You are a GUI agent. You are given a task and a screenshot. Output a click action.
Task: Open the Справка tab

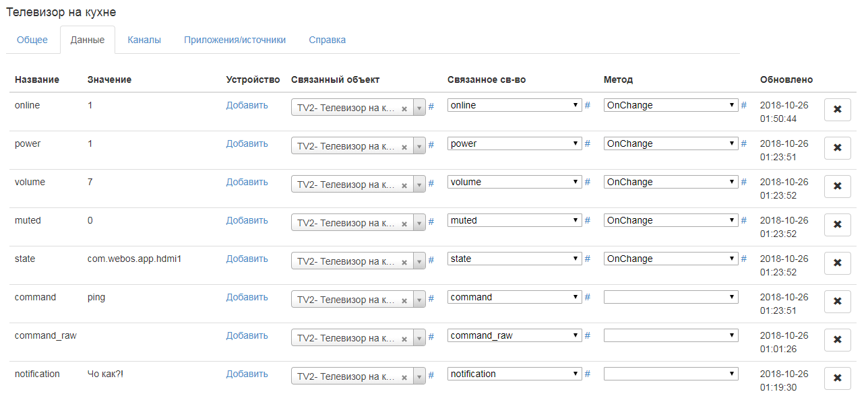point(327,40)
